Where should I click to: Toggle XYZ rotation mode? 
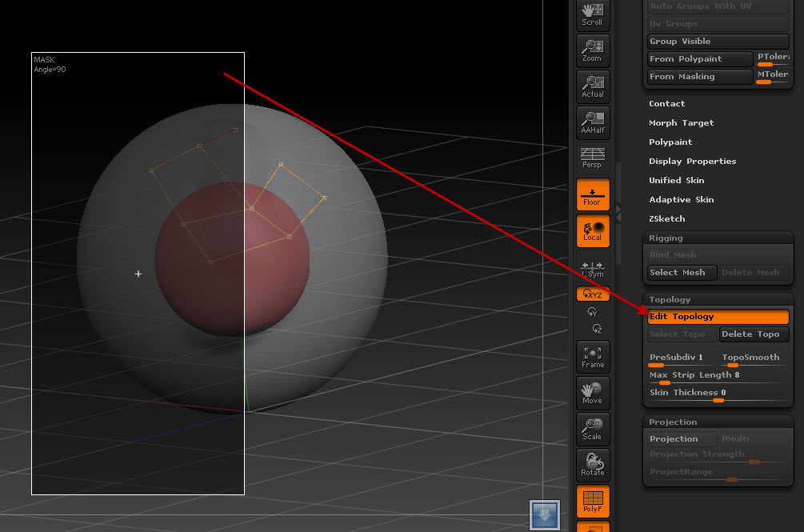593,294
